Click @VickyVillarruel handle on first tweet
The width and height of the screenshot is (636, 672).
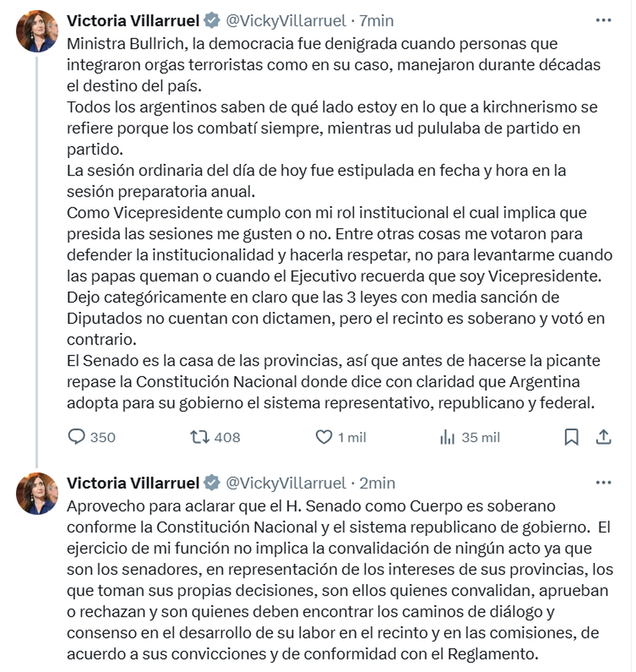(286, 21)
